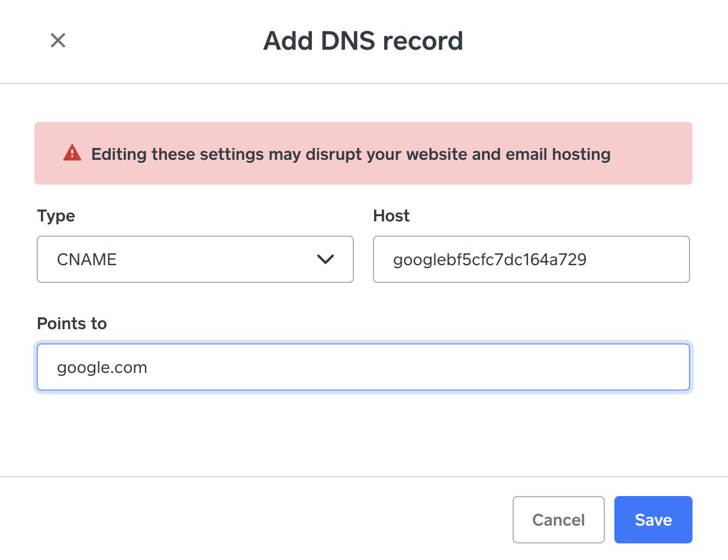Click inside the Points to field

click(x=363, y=368)
